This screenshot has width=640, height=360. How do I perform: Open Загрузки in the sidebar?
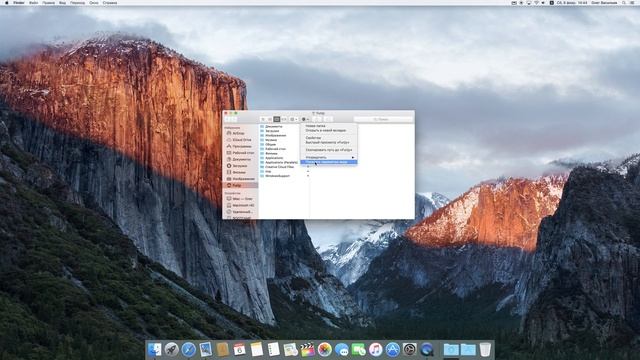pos(240,166)
